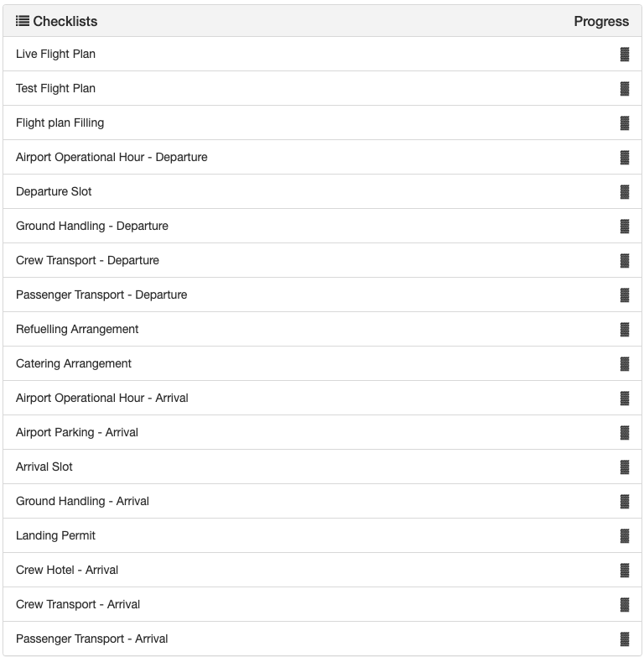Select the Ground Handling - Arrival row
The height and width of the screenshot is (657, 644).
pos(82,501)
